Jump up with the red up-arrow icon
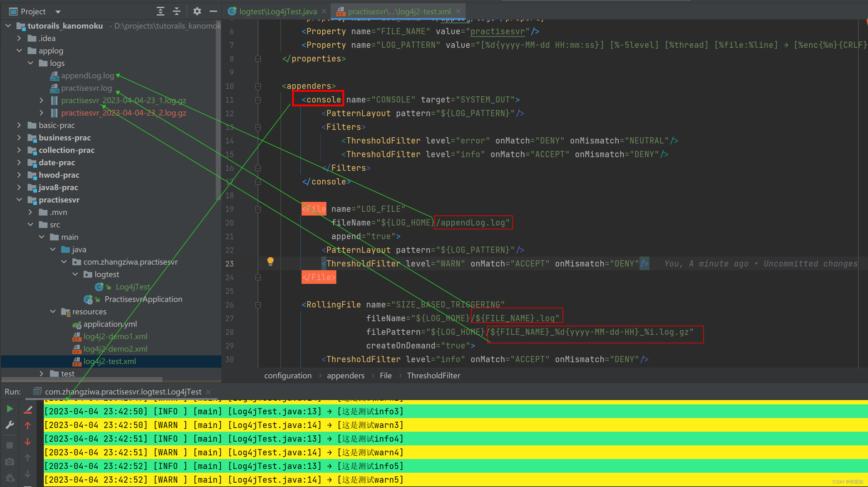 click(28, 425)
